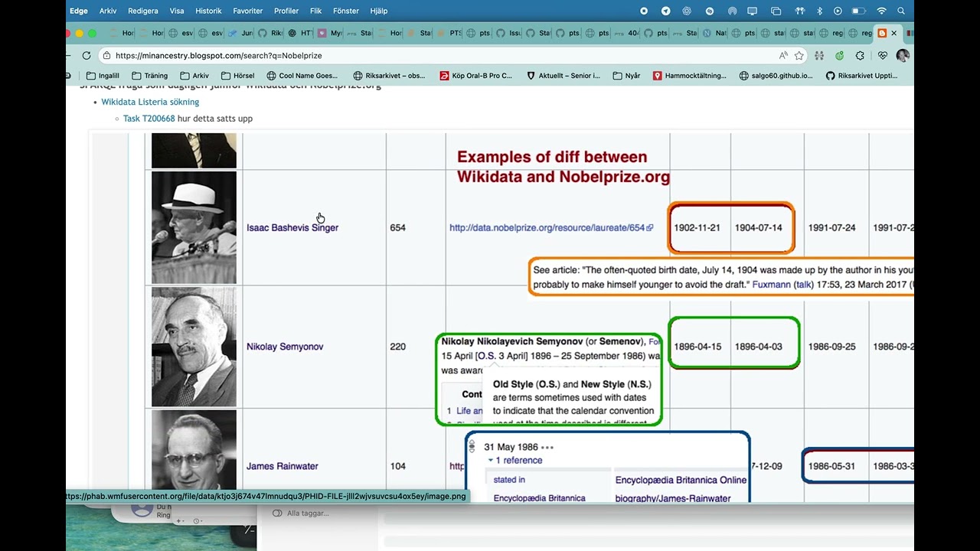Open the Arkiv bookmarks folder
980x551 pixels.
point(194,76)
